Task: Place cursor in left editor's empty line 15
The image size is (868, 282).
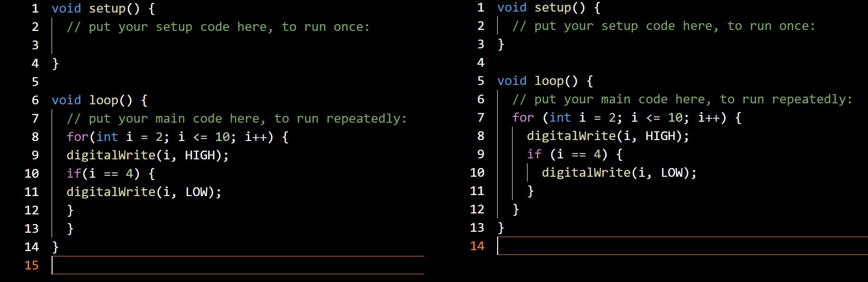Action: 236,265
